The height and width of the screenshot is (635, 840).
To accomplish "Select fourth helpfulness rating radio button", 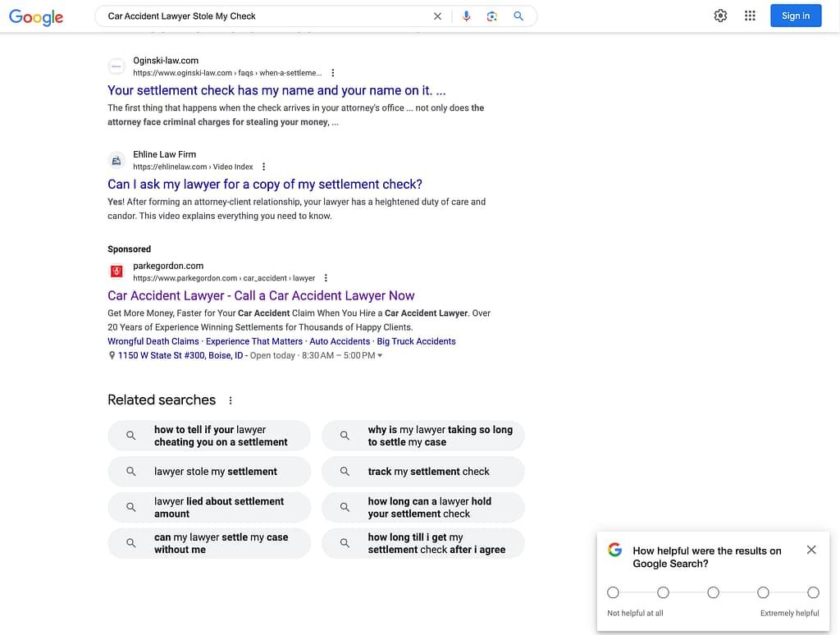I will click(764, 592).
